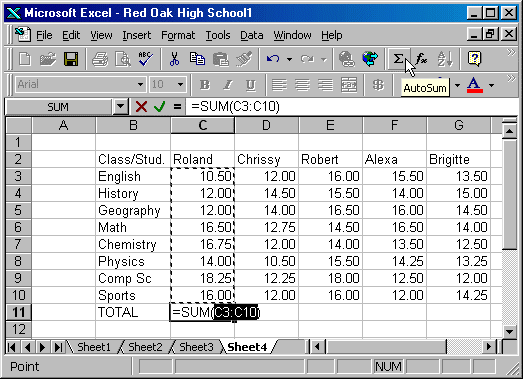Image resolution: width=523 pixels, height=379 pixels.
Task: Jump to first sheet tab button
Action: (x=12, y=347)
